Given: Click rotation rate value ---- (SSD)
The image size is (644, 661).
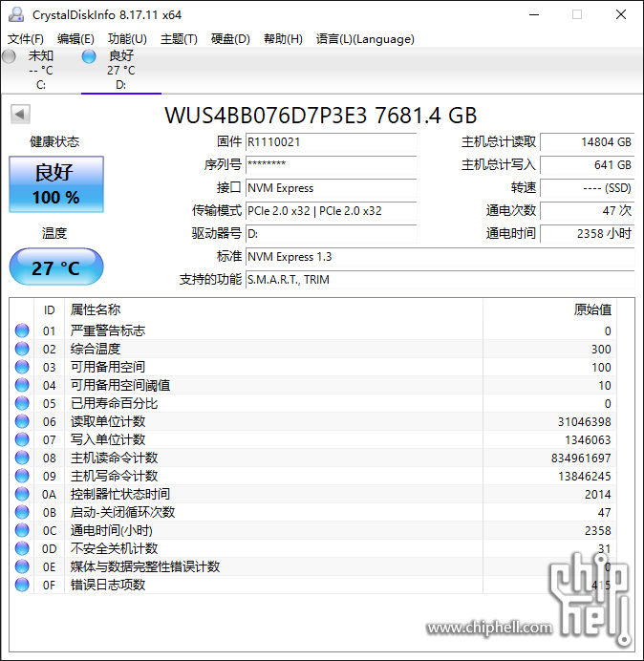Looking at the screenshot, I should click(587, 187).
